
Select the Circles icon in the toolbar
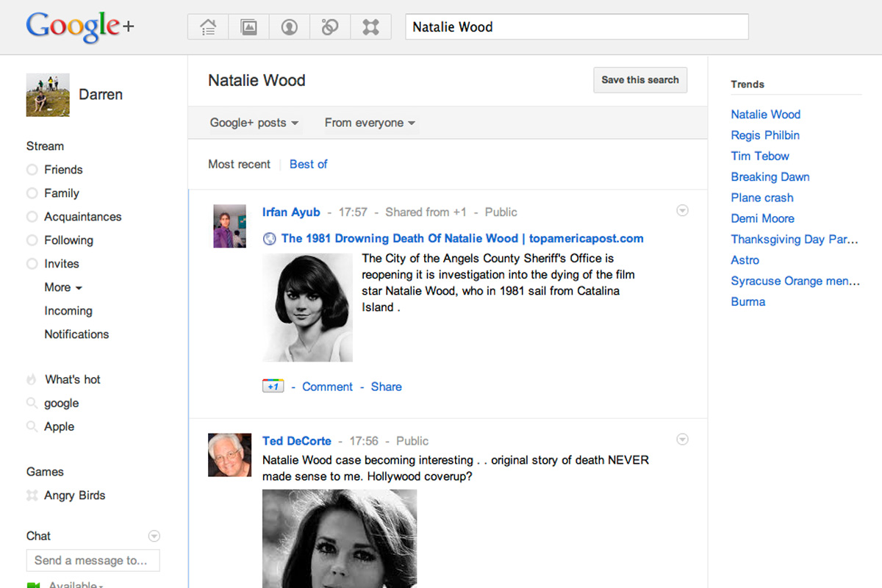(x=330, y=26)
